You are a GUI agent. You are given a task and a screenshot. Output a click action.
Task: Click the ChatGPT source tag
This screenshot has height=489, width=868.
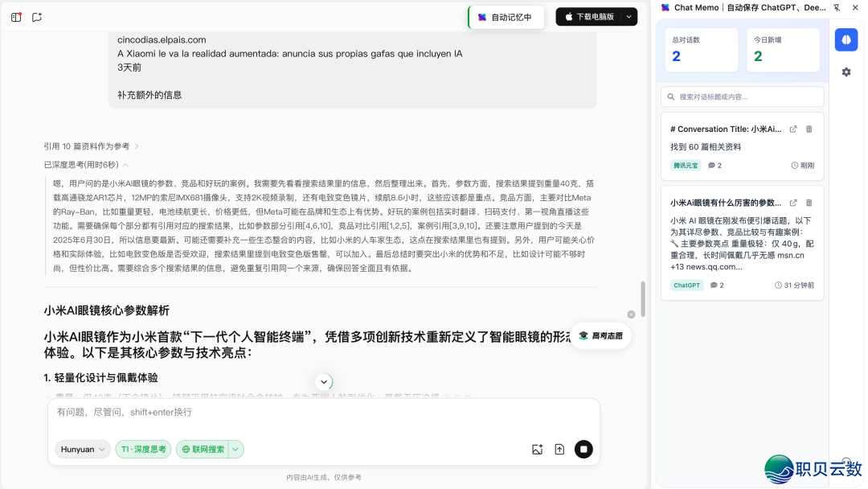(686, 286)
